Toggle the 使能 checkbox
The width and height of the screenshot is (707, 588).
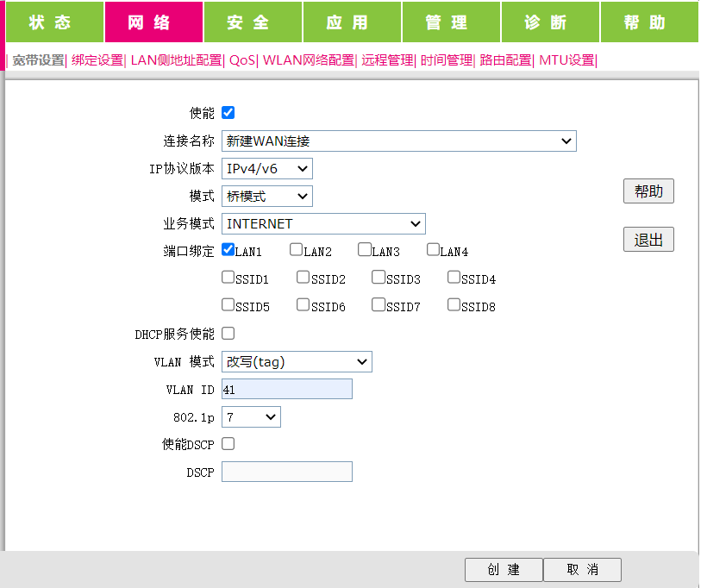(228, 113)
